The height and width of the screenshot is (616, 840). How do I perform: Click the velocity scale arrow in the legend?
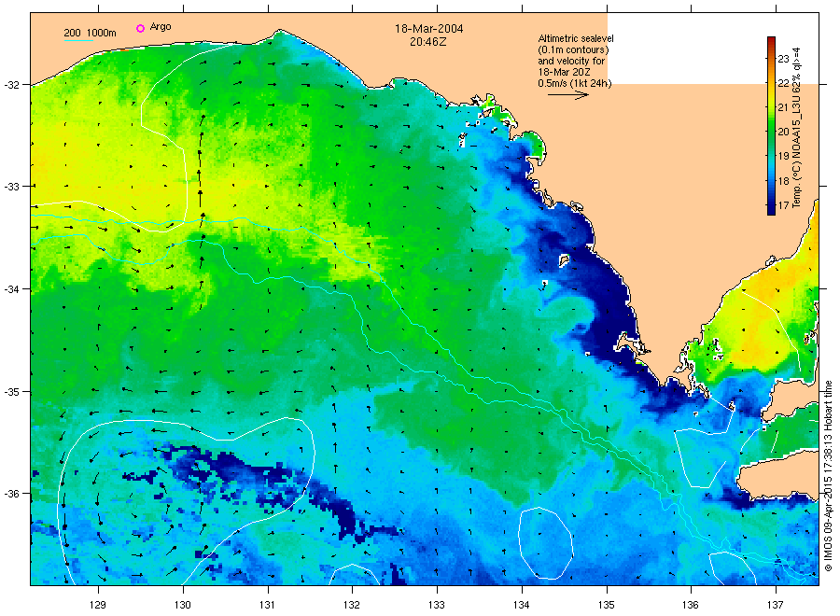coord(567,95)
